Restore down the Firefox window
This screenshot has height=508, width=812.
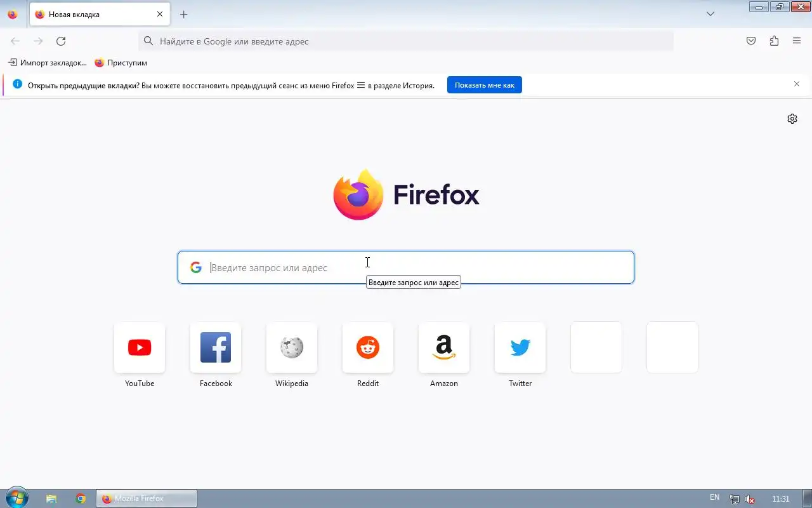[x=780, y=7]
